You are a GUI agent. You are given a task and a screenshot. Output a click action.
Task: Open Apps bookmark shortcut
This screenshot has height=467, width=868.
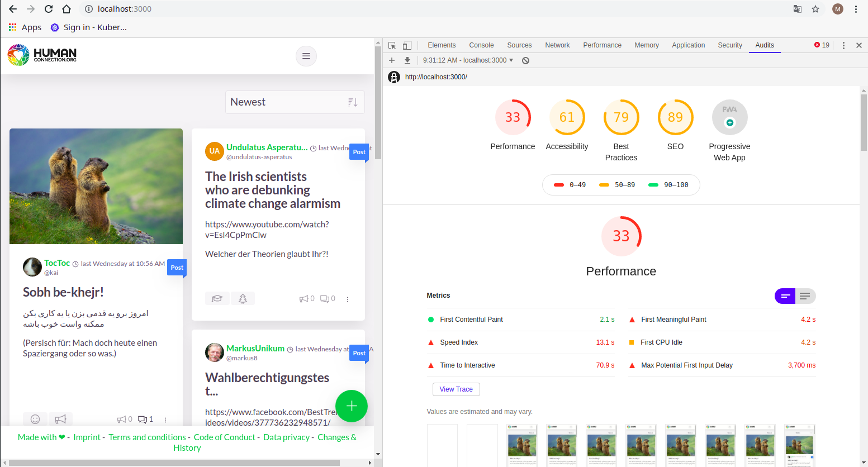pos(25,27)
